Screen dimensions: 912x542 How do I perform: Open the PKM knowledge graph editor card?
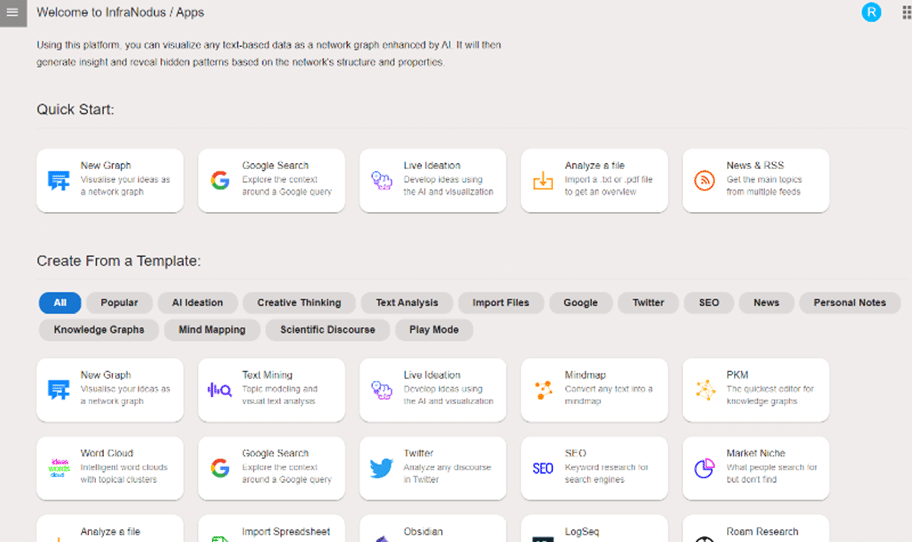pyautogui.click(x=756, y=390)
